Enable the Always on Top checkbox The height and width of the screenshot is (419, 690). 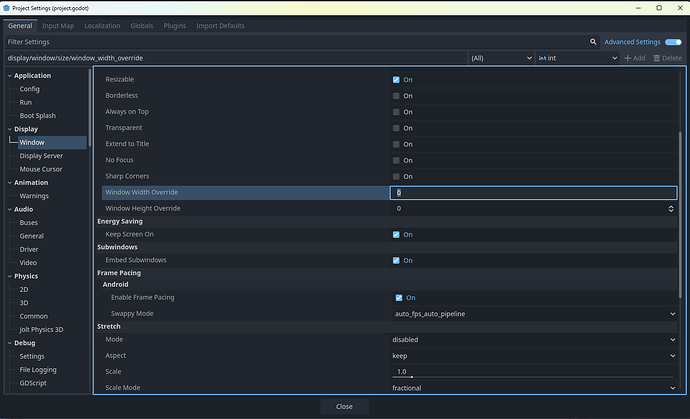click(396, 112)
